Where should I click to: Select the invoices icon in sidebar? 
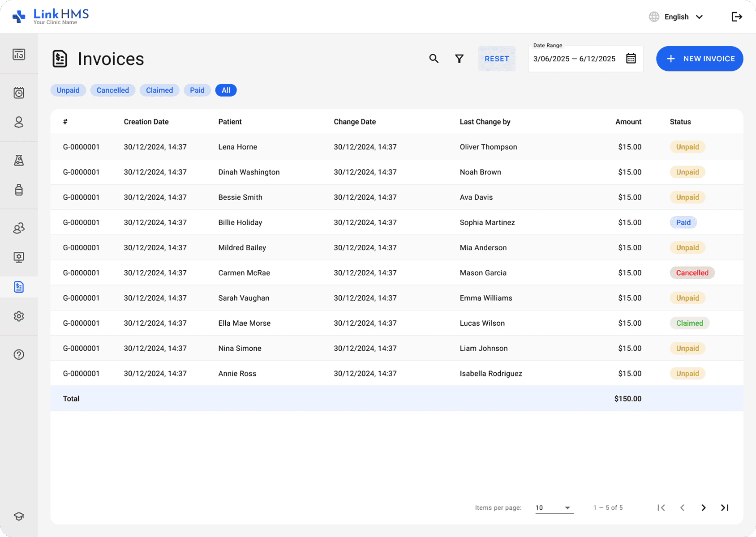coord(19,287)
